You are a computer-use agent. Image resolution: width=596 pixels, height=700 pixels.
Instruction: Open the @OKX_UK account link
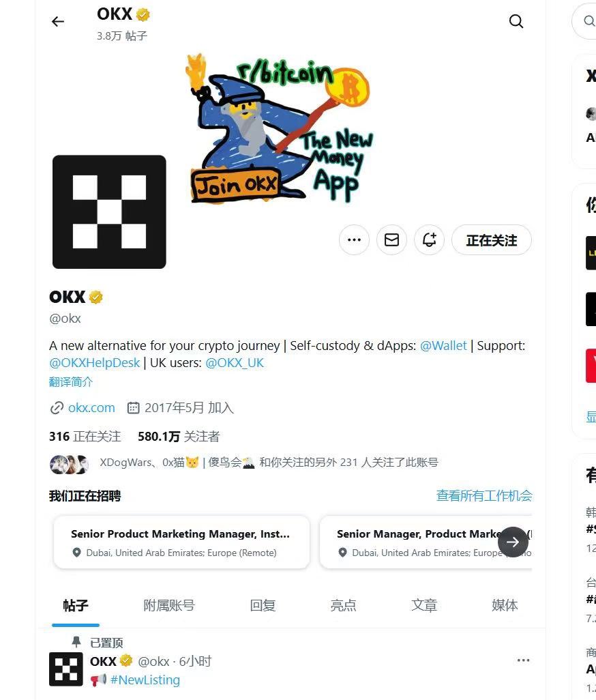coord(235,362)
